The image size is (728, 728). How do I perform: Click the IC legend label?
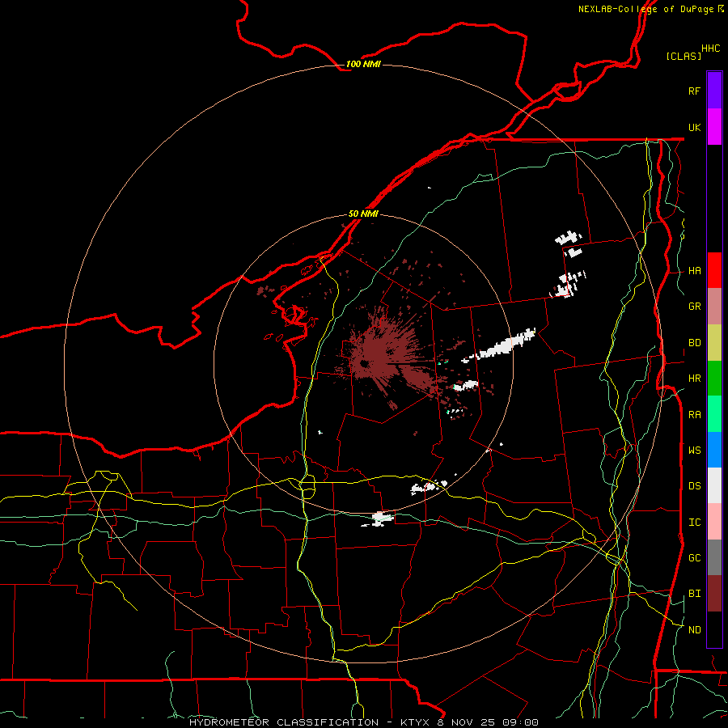(x=694, y=522)
